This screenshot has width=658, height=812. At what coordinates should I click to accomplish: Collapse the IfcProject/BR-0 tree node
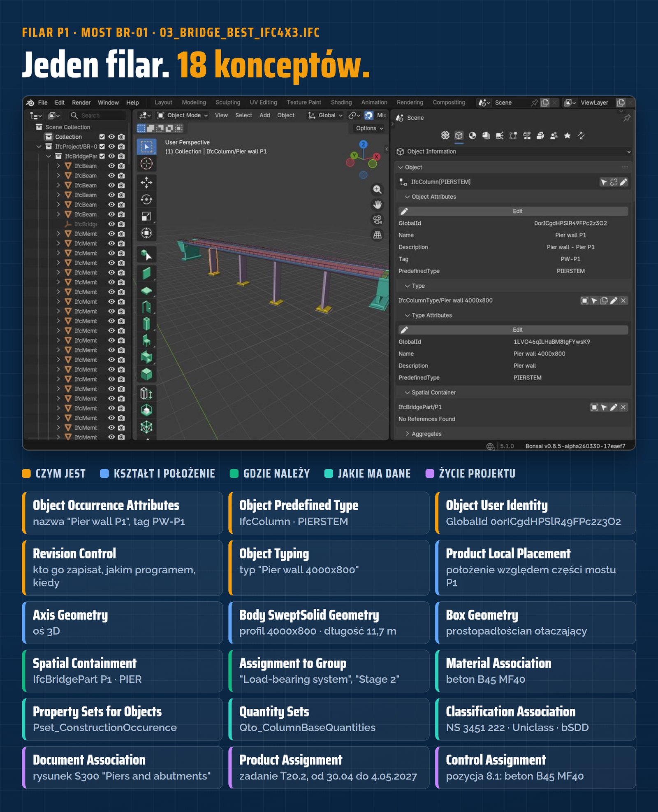click(39, 147)
